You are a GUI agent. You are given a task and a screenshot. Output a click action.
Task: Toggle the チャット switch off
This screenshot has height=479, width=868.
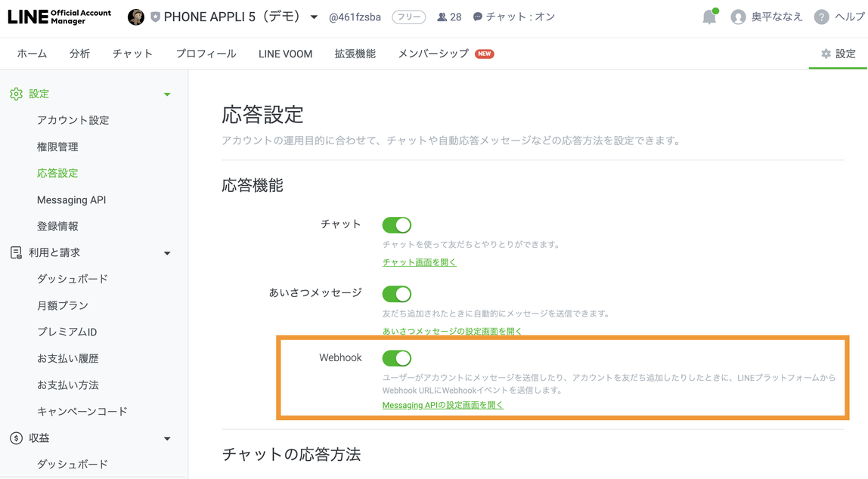pyautogui.click(x=397, y=225)
